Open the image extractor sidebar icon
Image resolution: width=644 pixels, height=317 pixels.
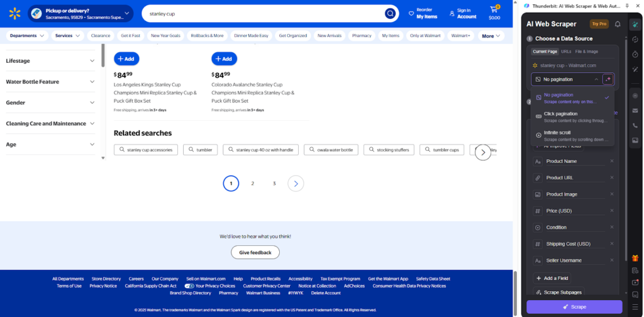[635, 140]
